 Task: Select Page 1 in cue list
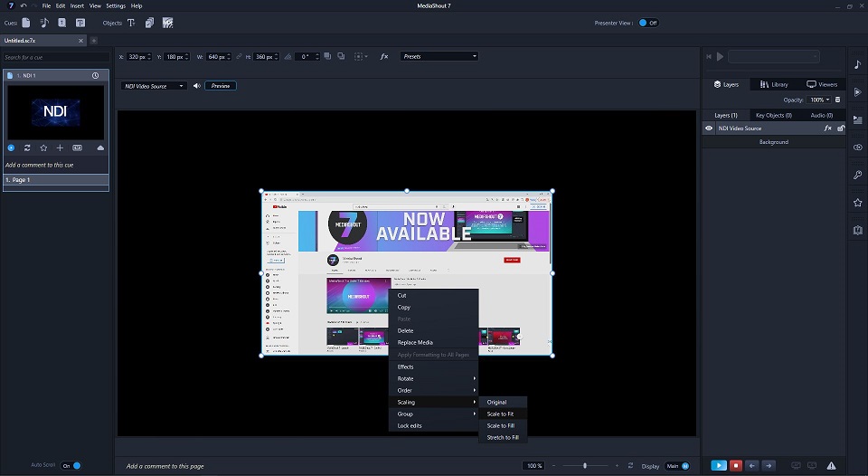56,180
